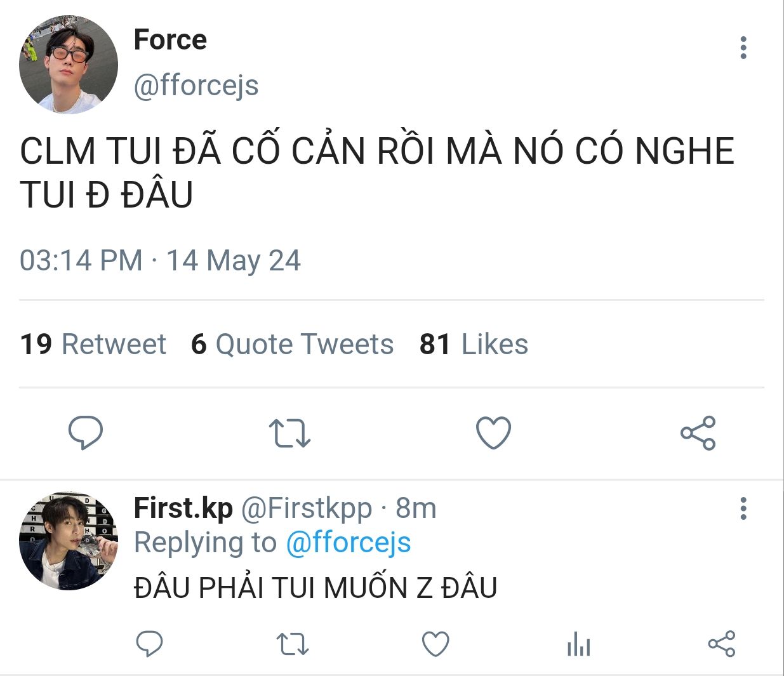Share Force's main tweet

698,433
